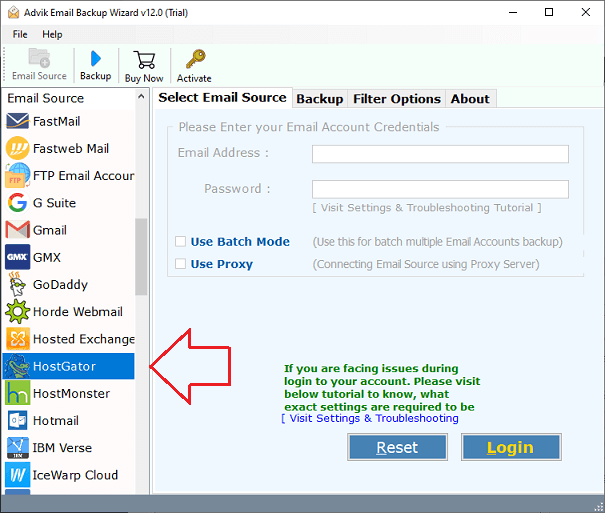This screenshot has height=513, width=605.
Task: Collapse the Email Source list header arrow
Action: point(141,96)
